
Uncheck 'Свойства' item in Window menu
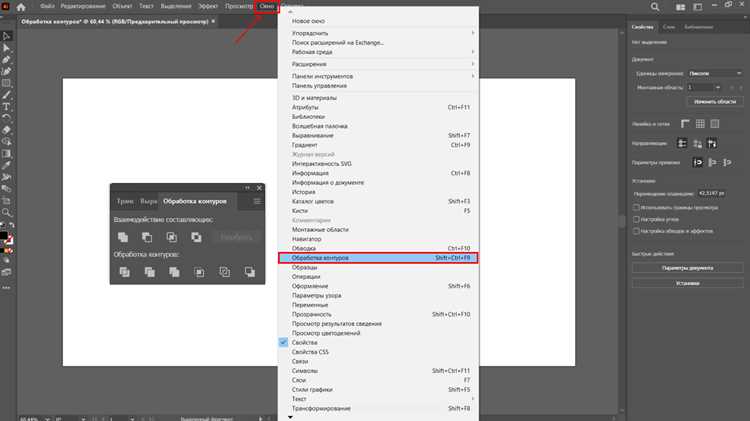click(378, 343)
